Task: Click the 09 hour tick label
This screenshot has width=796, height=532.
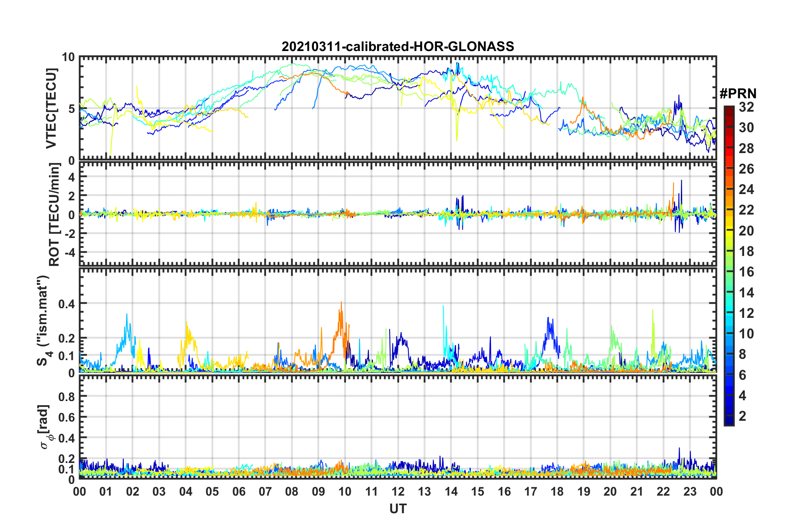Action: pyautogui.click(x=318, y=491)
